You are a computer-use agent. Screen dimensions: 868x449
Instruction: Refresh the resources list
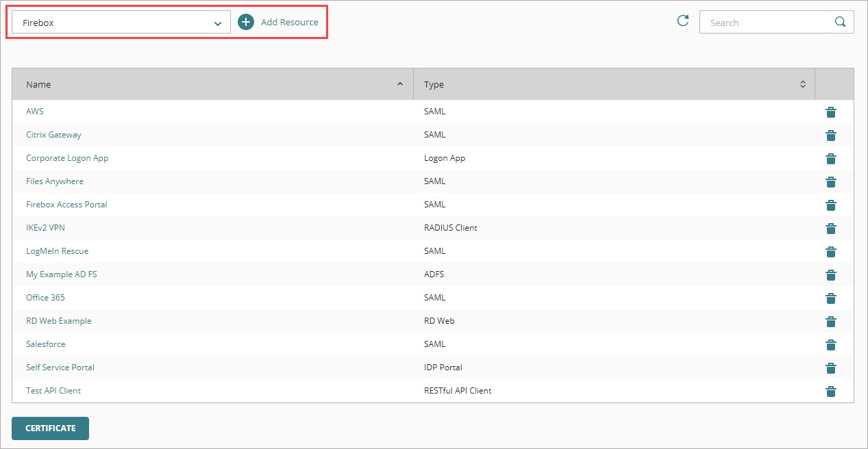pyautogui.click(x=682, y=21)
